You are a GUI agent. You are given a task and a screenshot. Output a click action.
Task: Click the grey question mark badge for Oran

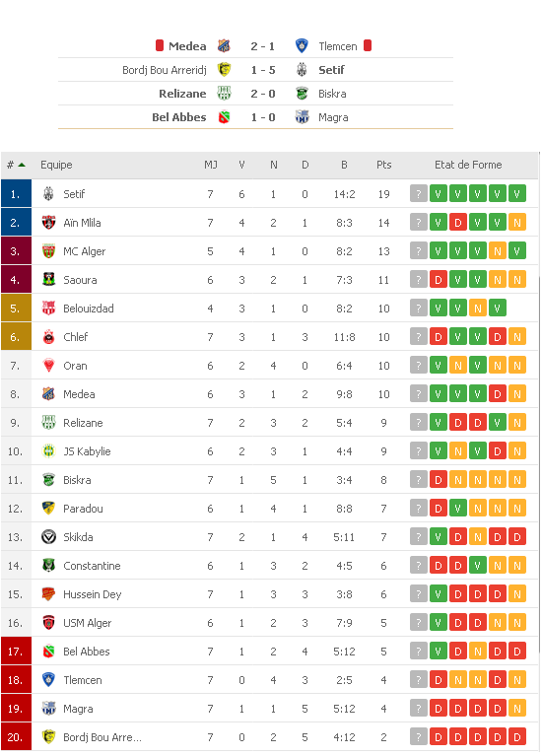click(419, 366)
